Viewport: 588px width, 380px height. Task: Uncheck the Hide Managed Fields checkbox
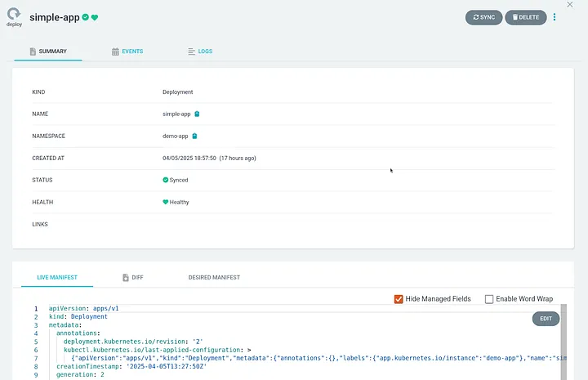pyautogui.click(x=399, y=299)
